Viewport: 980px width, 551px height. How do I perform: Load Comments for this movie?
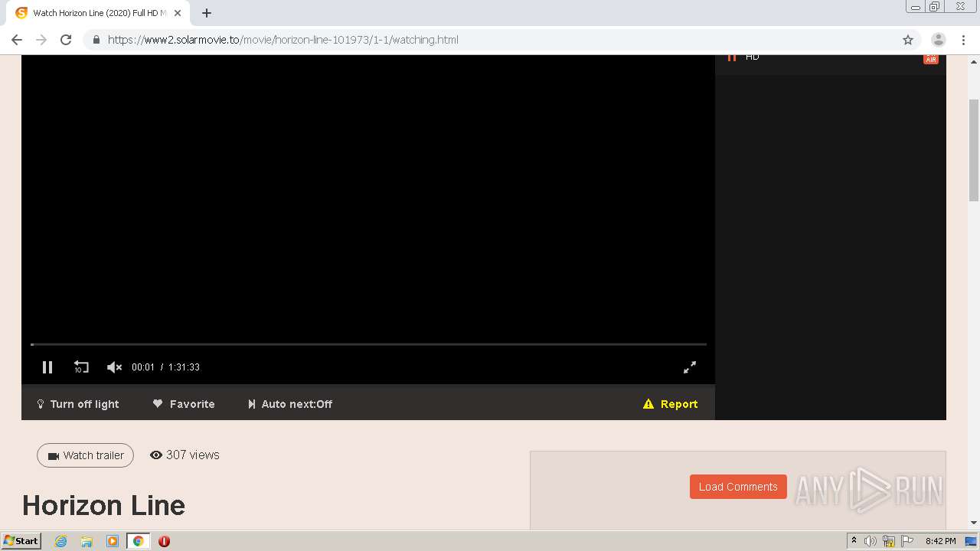tap(738, 487)
